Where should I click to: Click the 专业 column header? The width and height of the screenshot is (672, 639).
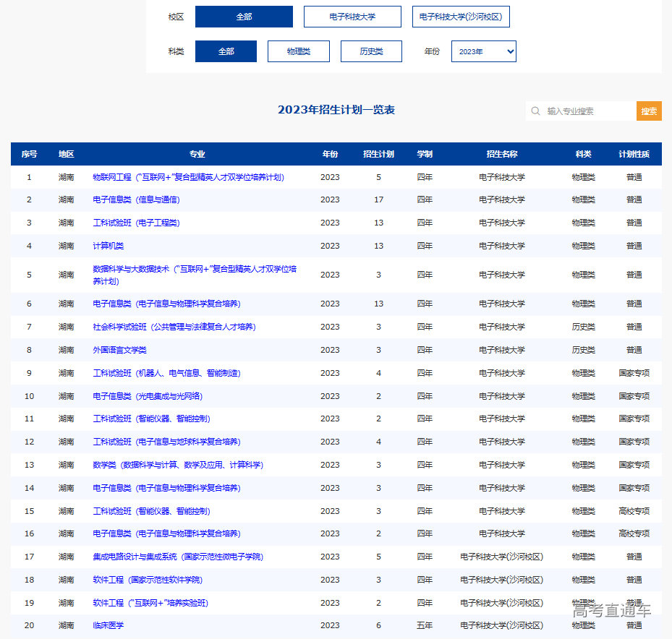point(197,154)
